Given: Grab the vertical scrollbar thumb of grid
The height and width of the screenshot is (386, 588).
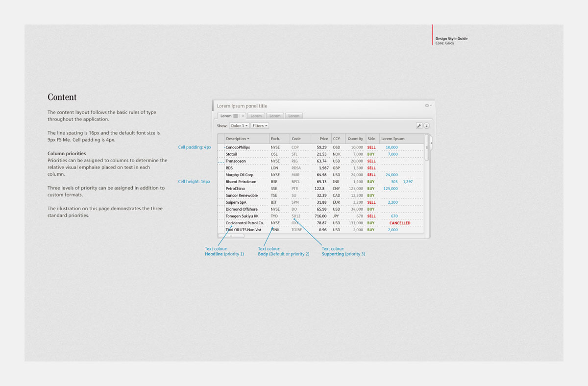Looking at the screenshot, I should (427, 147).
